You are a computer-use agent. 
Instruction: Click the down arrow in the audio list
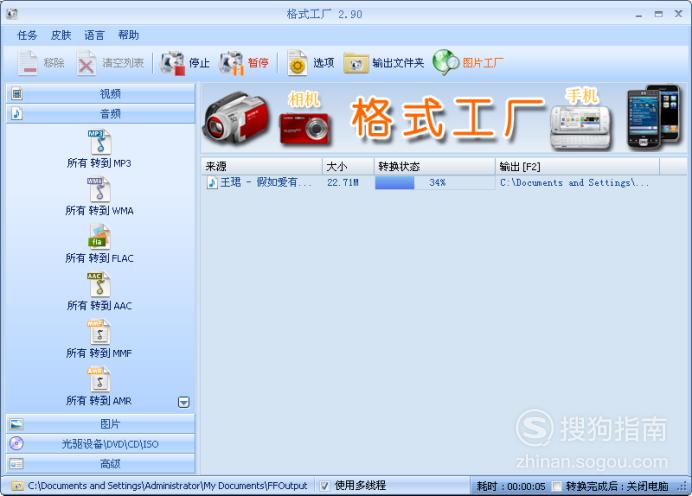click(184, 402)
